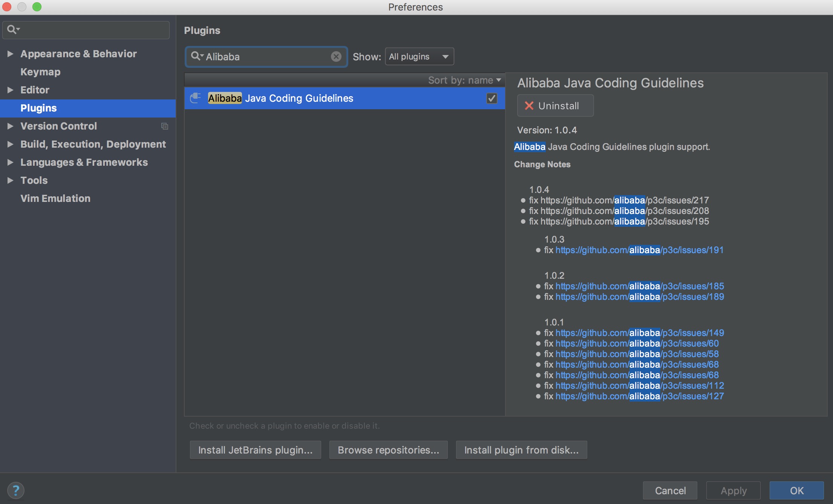Toggle the Alibaba Java Coding Guidelines checkbox
The image size is (833, 504).
(x=492, y=98)
